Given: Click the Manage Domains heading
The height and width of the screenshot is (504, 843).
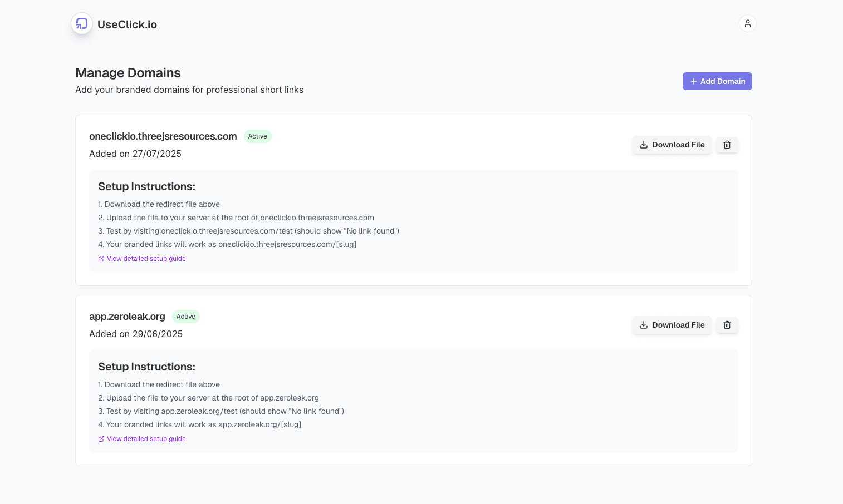Looking at the screenshot, I should [x=128, y=73].
